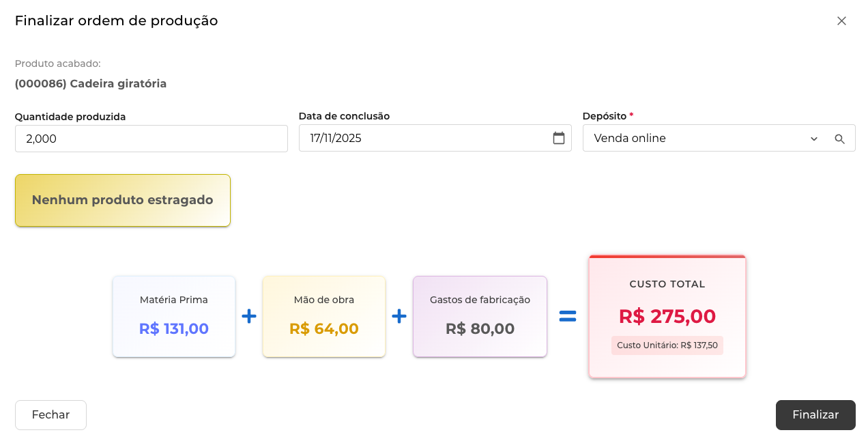Viewport: 868px width, 439px height.
Task: Click the Custo Unitário badge
Action: click(667, 345)
